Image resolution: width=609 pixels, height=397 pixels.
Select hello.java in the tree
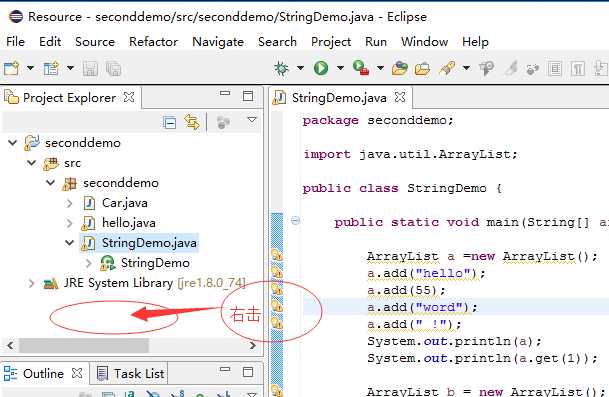[129, 223]
